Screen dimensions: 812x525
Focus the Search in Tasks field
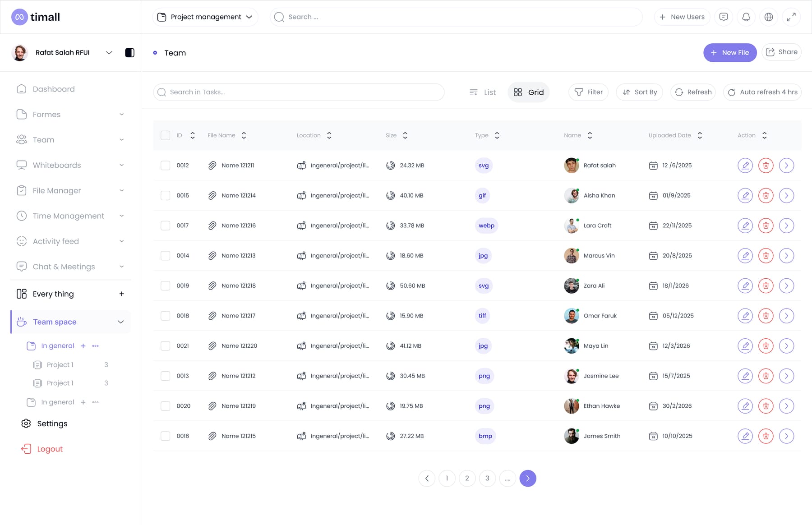(x=299, y=92)
